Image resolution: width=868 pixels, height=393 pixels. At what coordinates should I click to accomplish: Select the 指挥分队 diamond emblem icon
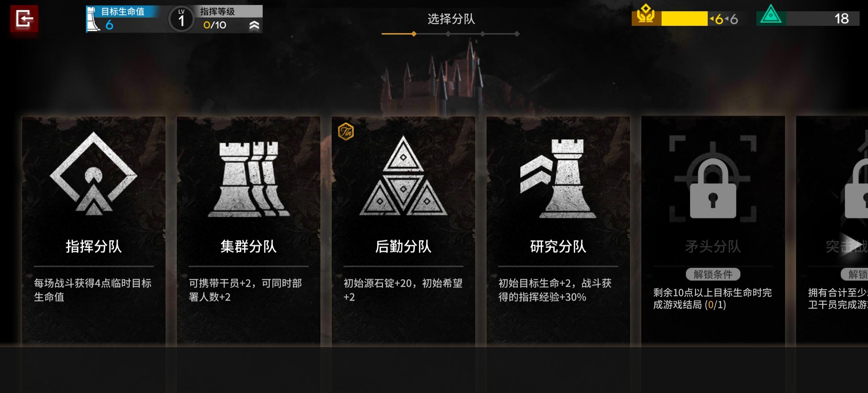click(93, 174)
